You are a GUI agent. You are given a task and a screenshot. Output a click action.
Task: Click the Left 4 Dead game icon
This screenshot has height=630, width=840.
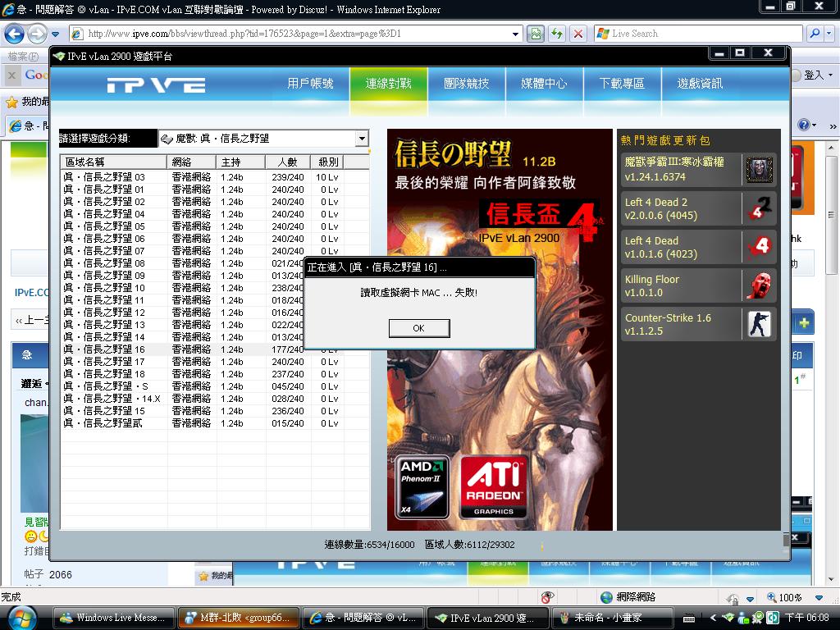[x=759, y=247]
